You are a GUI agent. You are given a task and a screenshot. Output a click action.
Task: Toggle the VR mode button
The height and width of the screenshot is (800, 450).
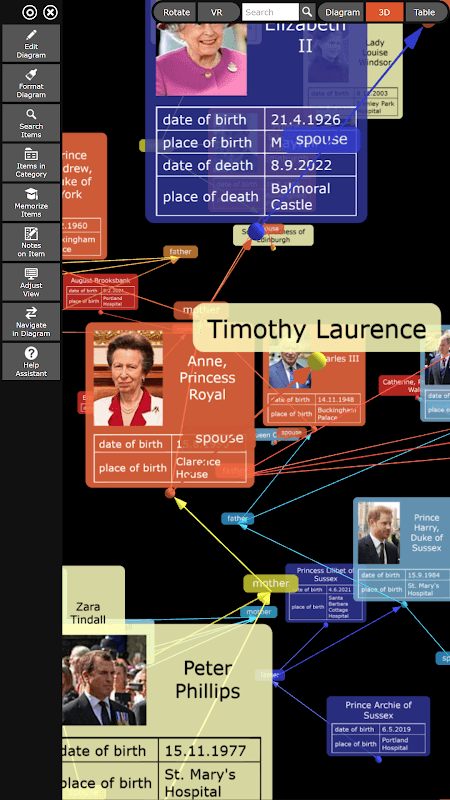217,12
